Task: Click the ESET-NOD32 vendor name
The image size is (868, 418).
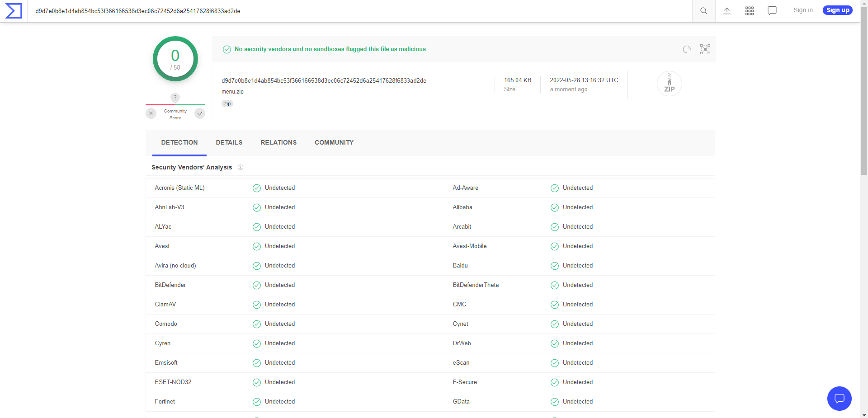Action: tap(173, 382)
